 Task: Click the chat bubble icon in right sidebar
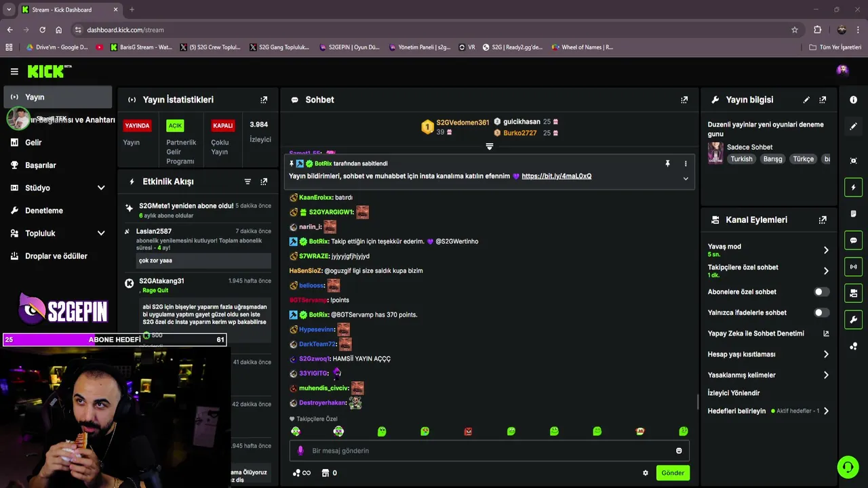pos(854,241)
